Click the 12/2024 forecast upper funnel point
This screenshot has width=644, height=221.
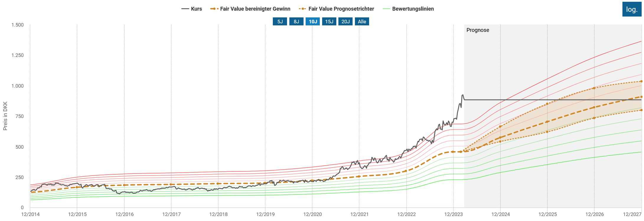tap(500, 127)
